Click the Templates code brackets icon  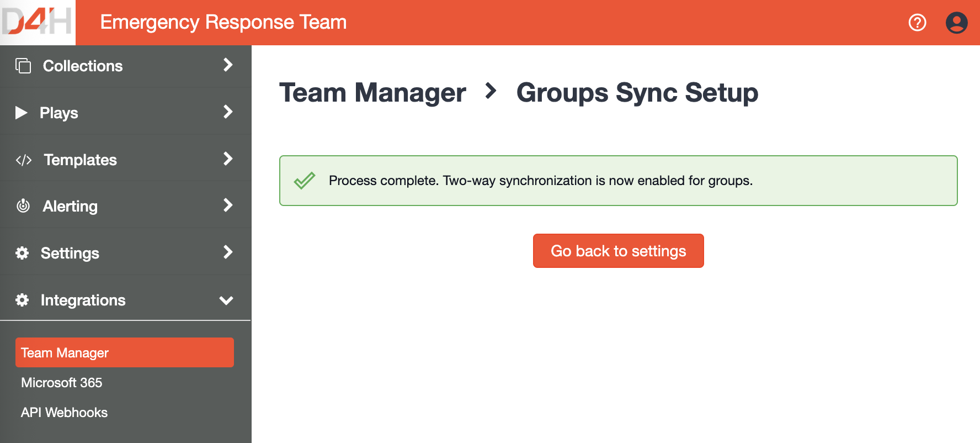24,160
